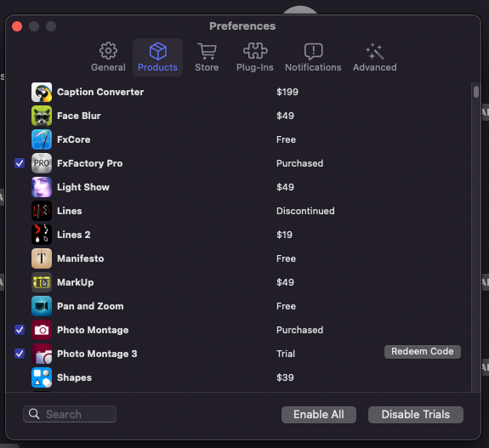489x448 pixels.
Task: Click the Photo Montage 3 product name
Action: [x=97, y=354]
